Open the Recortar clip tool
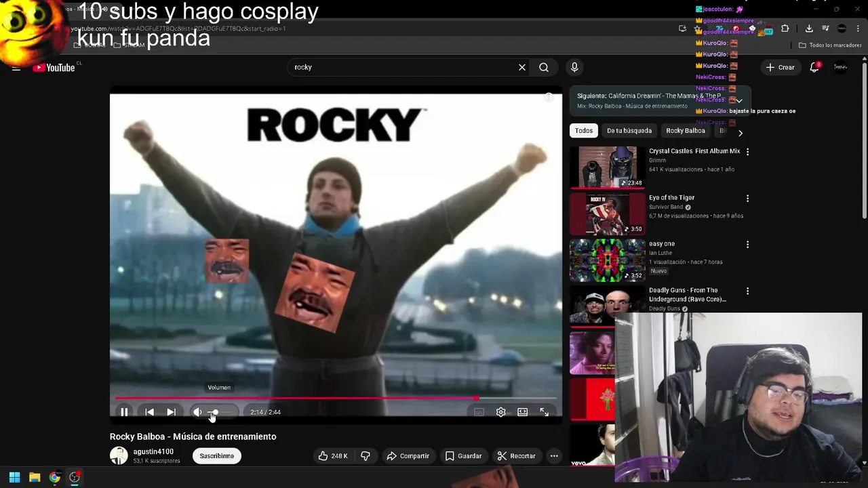The image size is (868, 488). tap(515, 456)
